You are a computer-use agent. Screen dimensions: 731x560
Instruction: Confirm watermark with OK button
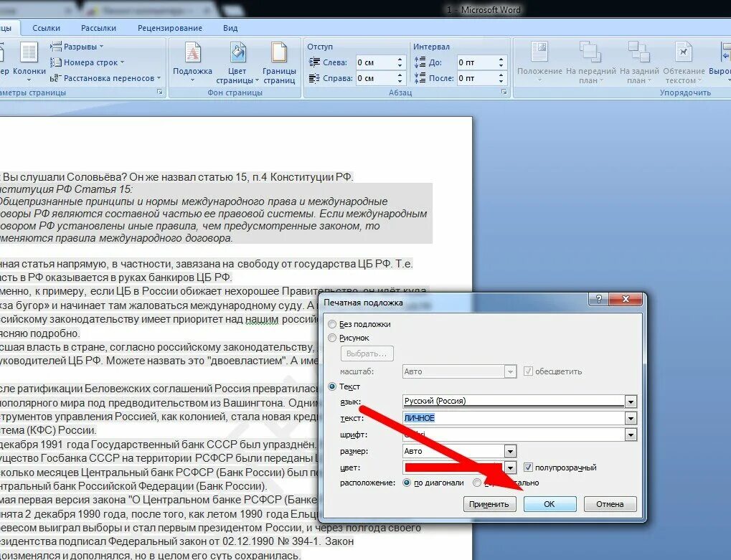point(550,504)
